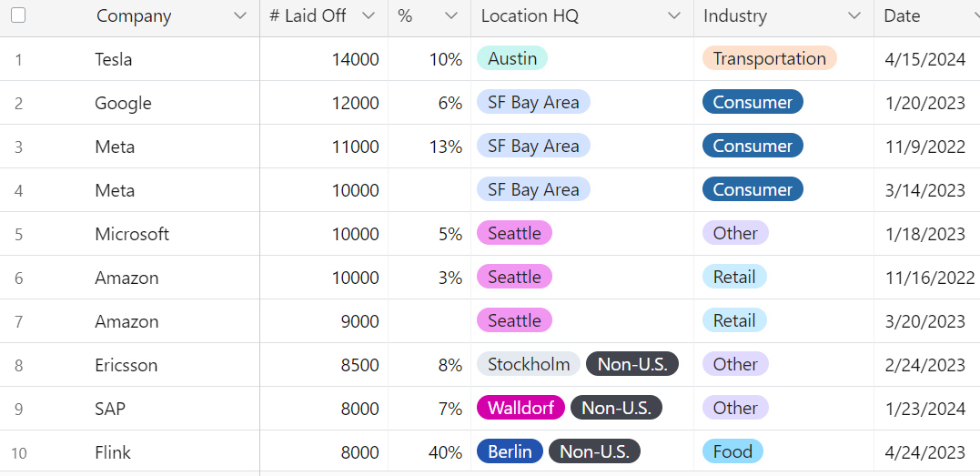
Task: Select the 14000 laid off cell
Action: tap(355, 59)
